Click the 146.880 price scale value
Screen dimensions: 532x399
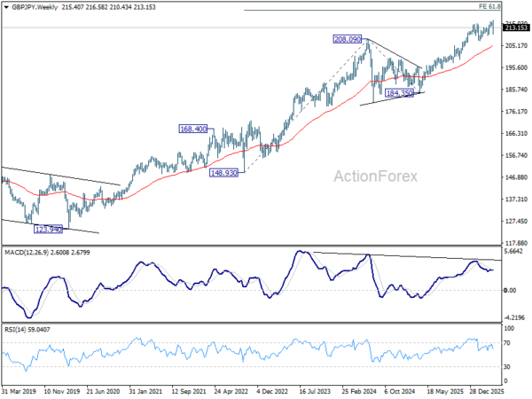516,177
